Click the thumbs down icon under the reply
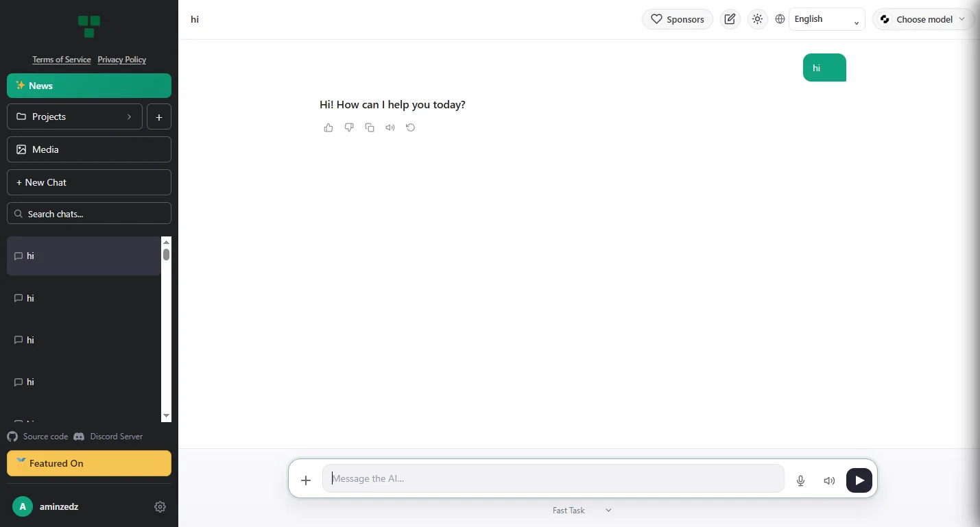Image resolution: width=980 pixels, height=527 pixels. click(x=349, y=127)
